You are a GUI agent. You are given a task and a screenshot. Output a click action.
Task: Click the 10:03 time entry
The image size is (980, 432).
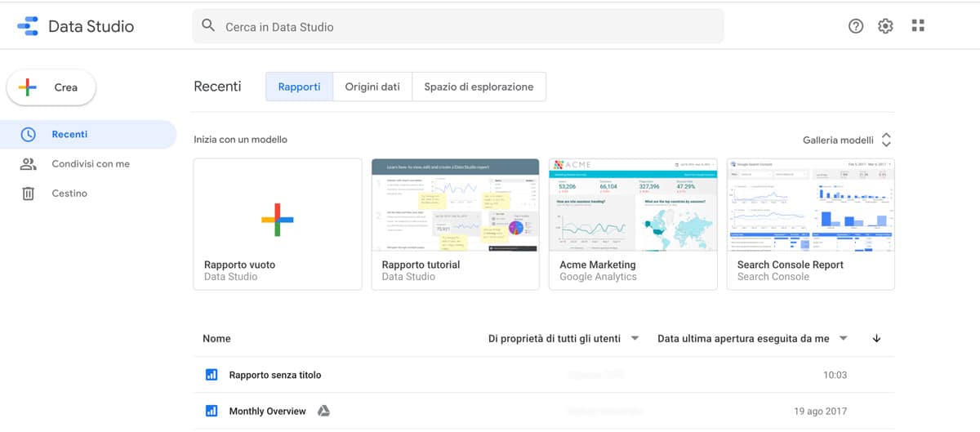(835, 375)
